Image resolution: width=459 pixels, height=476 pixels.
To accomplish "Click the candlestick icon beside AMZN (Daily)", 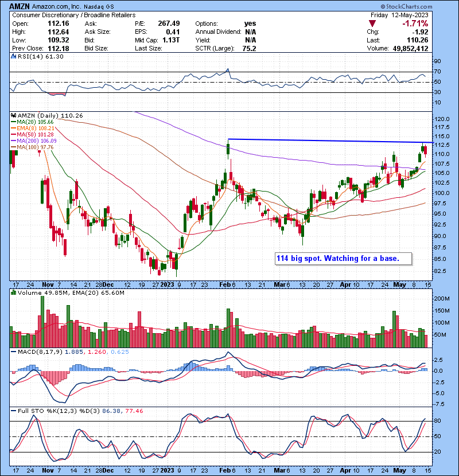I will 14,115.
